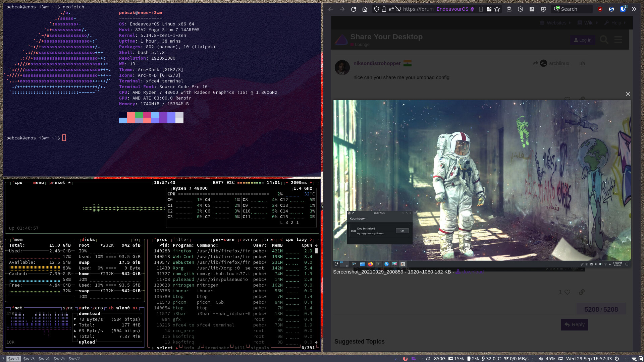Select previous sort column left arrow
The image size is (644, 362).
(281, 240)
